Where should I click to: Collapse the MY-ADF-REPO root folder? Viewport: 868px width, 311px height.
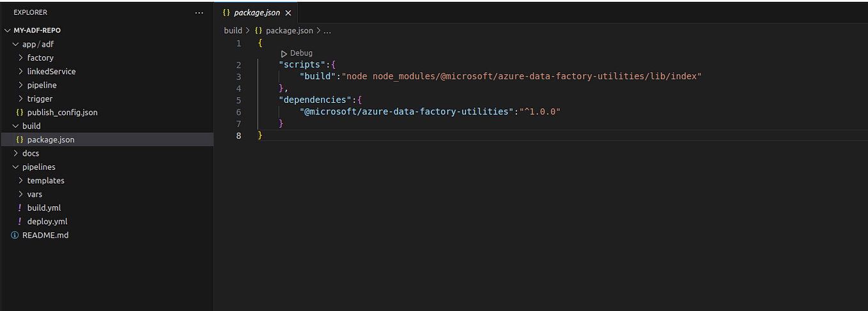click(8, 31)
